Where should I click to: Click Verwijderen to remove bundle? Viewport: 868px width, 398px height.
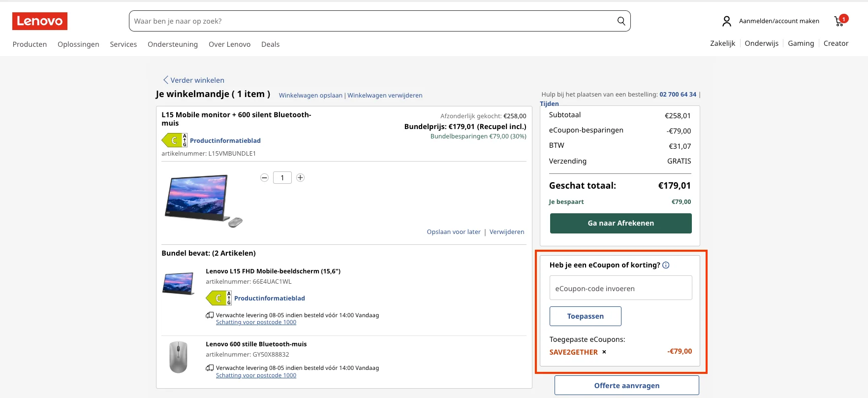click(x=507, y=232)
